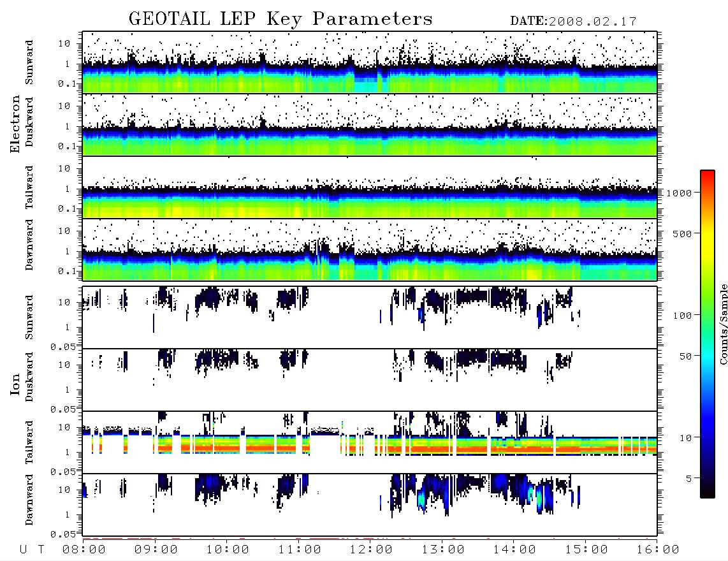The image size is (728, 561).
Task: Click the Ion Dawnward panel label
Action: pos(29,500)
